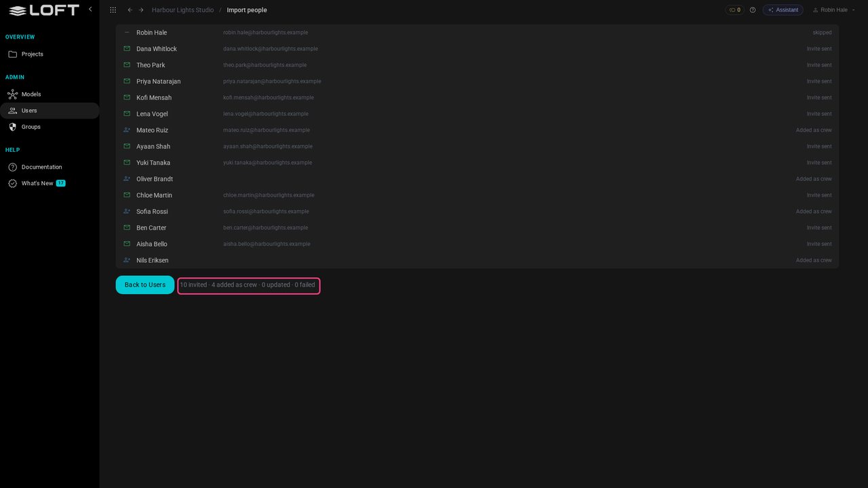The image size is (868, 488).
Task: Select Users in the admin sidebar
Action: click(x=50, y=110)
